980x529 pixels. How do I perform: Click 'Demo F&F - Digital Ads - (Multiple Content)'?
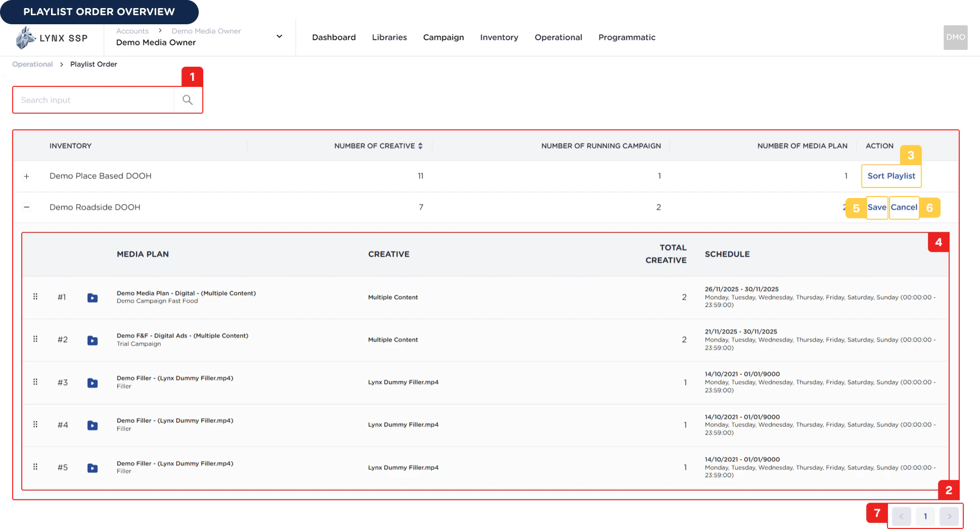click(x=183, y=335)
